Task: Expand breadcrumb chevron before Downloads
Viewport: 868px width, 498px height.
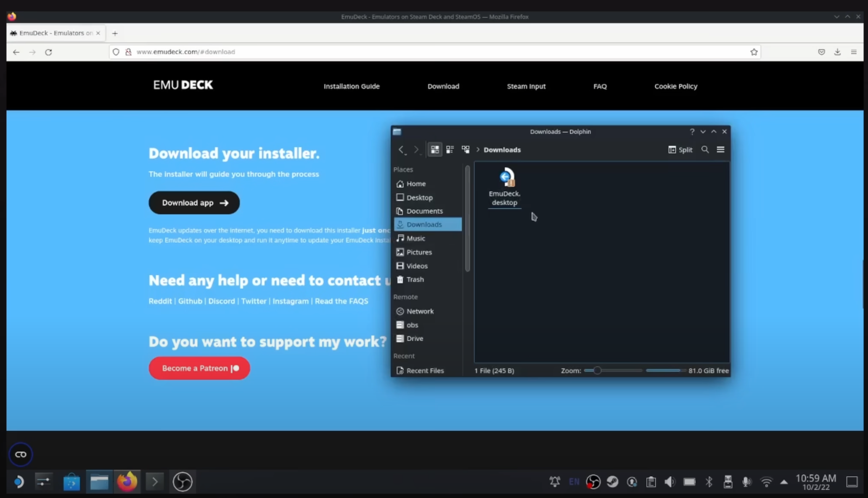Action: [x=478, y=149]
